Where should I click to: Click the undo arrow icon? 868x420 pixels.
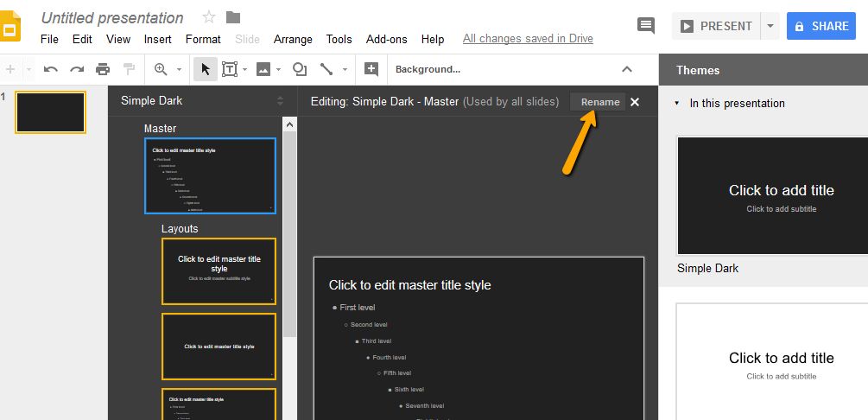[x=51, y=69]
